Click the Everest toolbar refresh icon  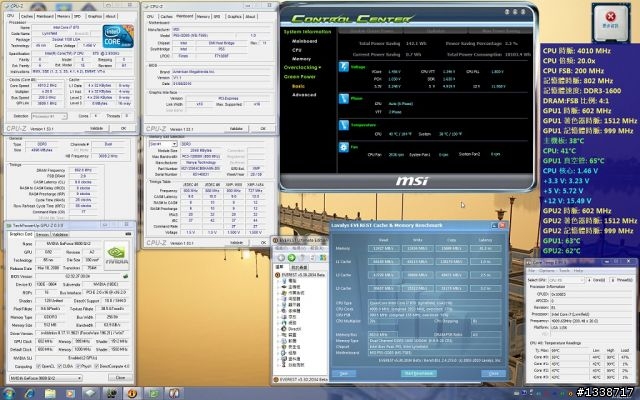coord(312,258)
